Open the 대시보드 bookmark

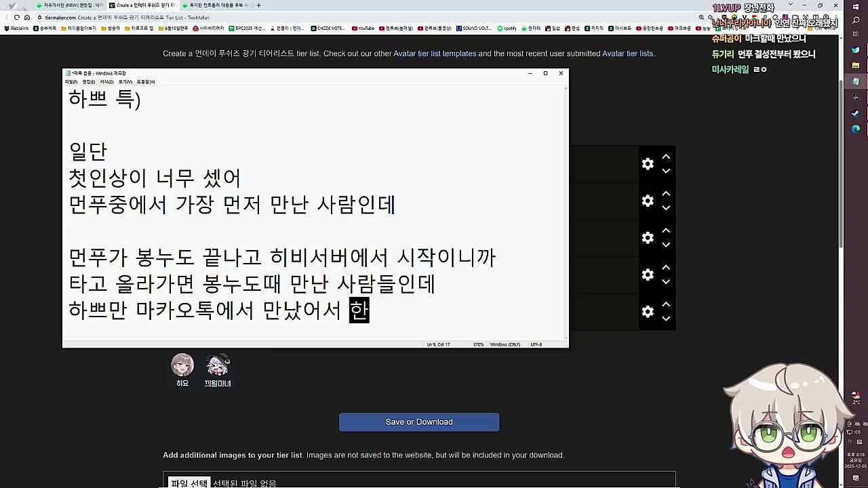coord(620,28)
